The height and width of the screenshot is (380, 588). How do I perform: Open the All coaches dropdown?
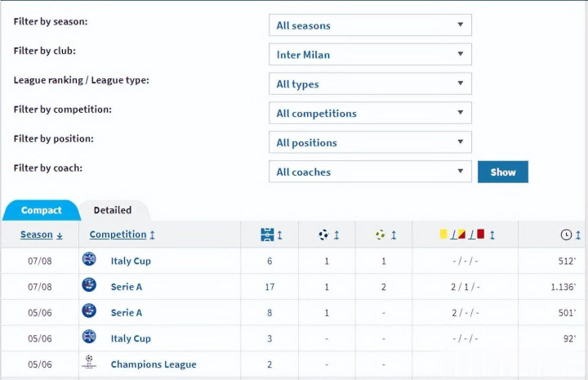[370, 172]
